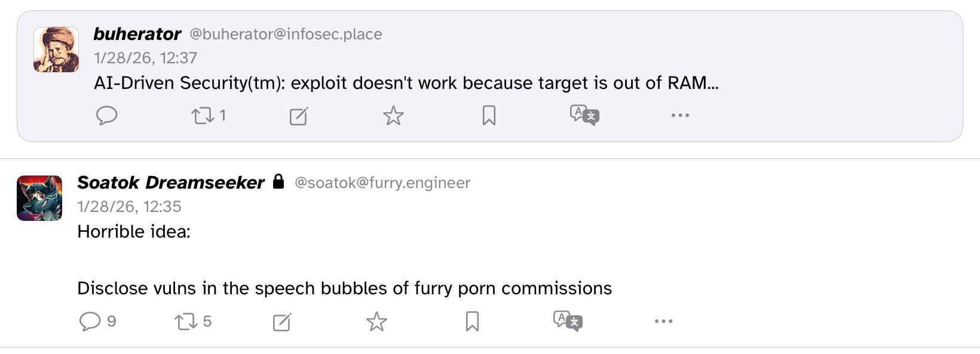The height and width of the screenshot is (354, 980).
Task: Translate Soatok Dreamseeker's post
Action: 568,321
